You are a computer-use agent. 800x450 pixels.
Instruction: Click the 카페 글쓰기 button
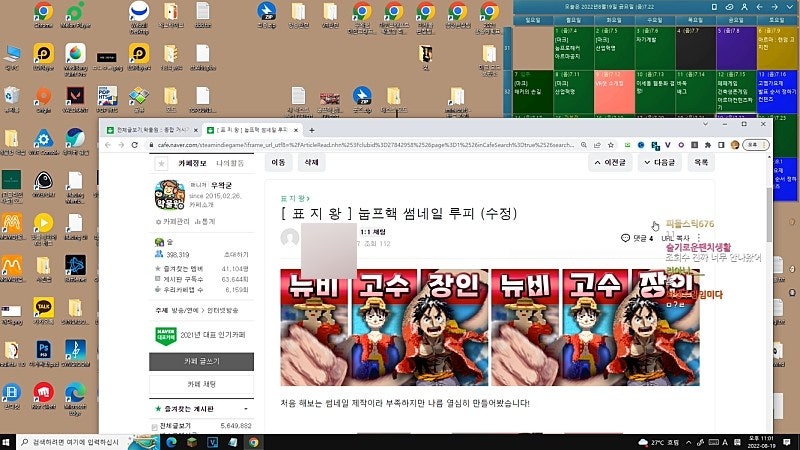click(202, 361)
